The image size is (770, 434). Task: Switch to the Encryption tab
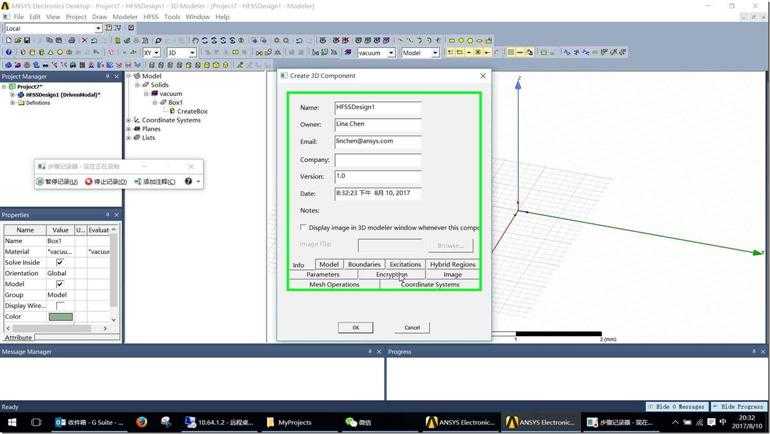[x=391, y=274]
